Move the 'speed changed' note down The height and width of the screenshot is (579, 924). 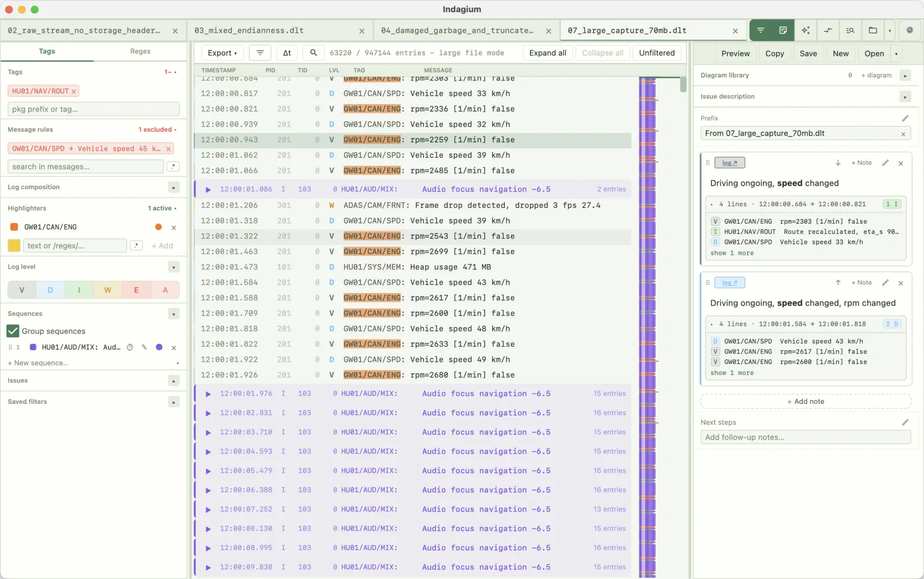pyautogui.click(x=838, y=163)
